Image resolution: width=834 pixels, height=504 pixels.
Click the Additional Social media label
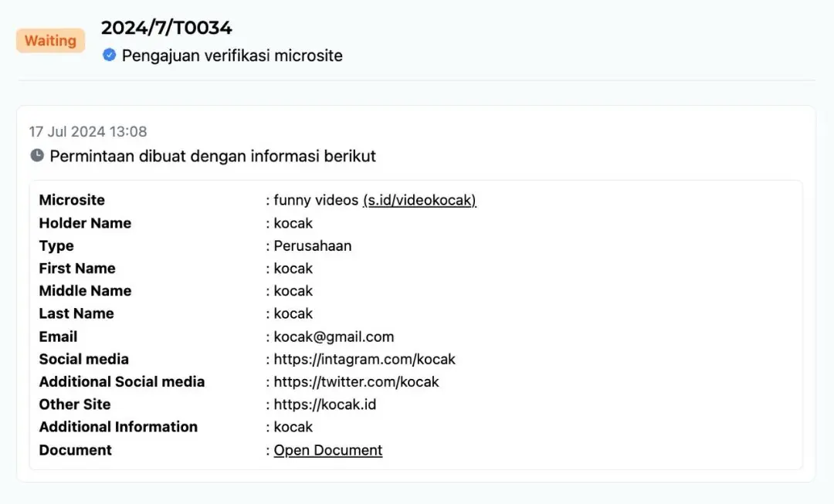(122, 381)
